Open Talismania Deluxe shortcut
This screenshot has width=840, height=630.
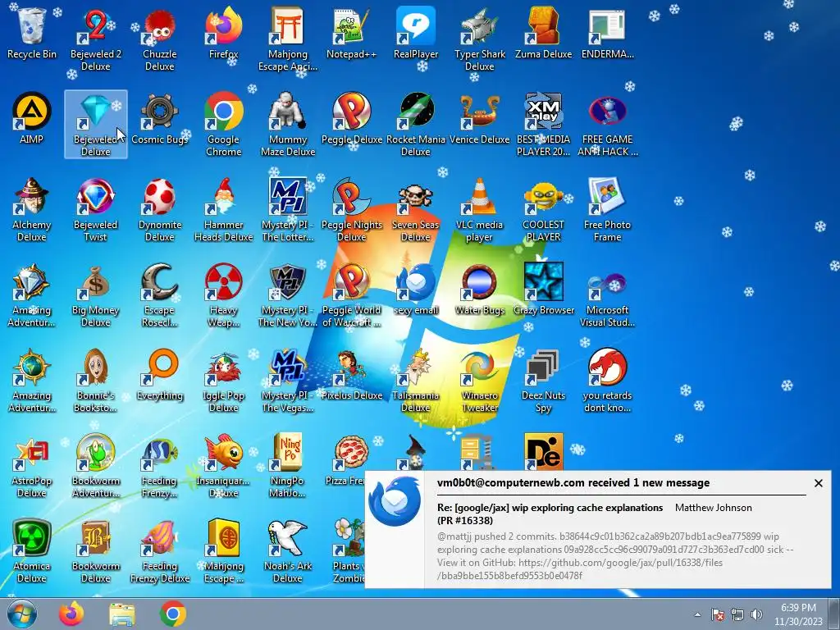pyautogui.click(x=416, y=381)
